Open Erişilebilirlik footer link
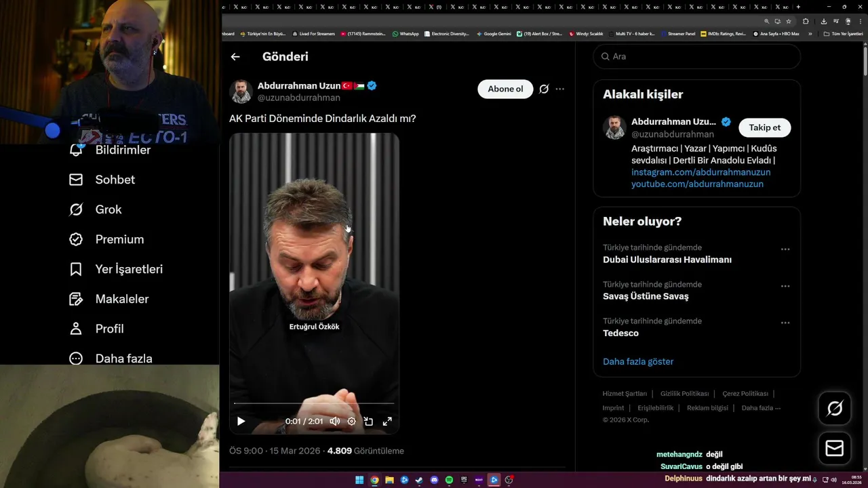This screenshot has height=488, width=868. tap(656, 408)
